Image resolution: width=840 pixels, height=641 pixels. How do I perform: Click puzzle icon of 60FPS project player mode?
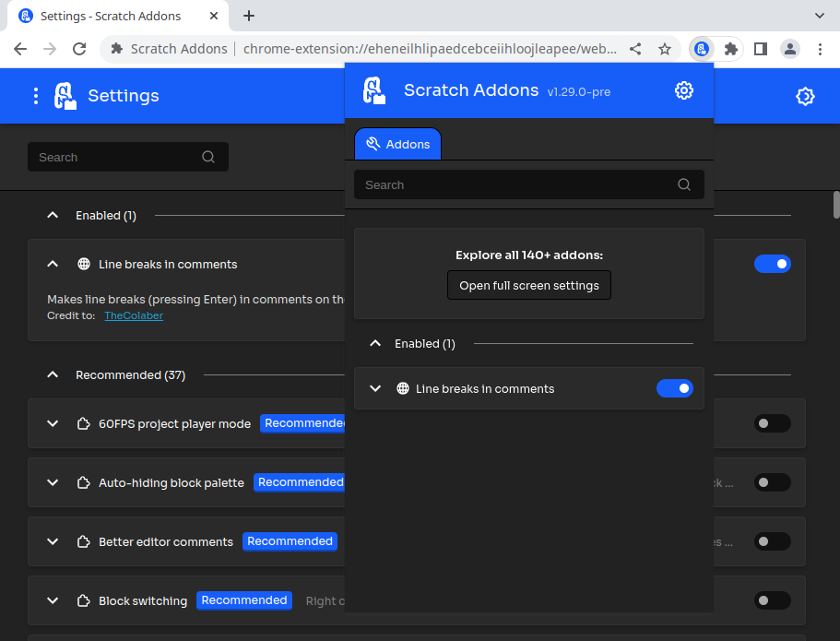pyautogui.click(x=84, y=424)
